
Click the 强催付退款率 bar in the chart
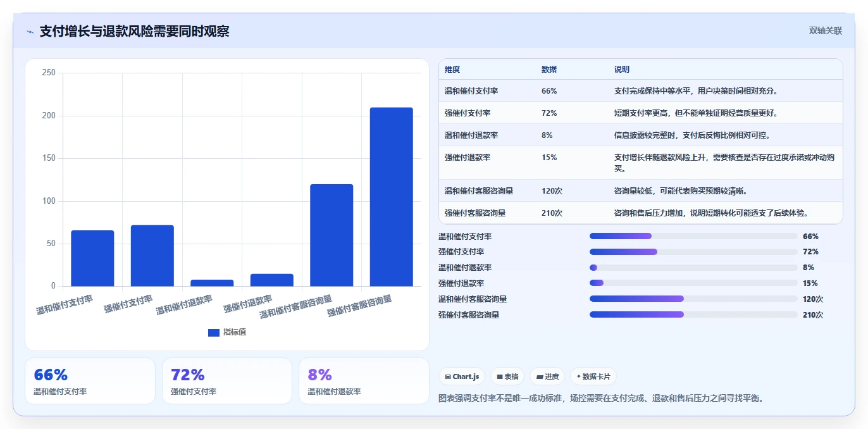tap(272, 280)
